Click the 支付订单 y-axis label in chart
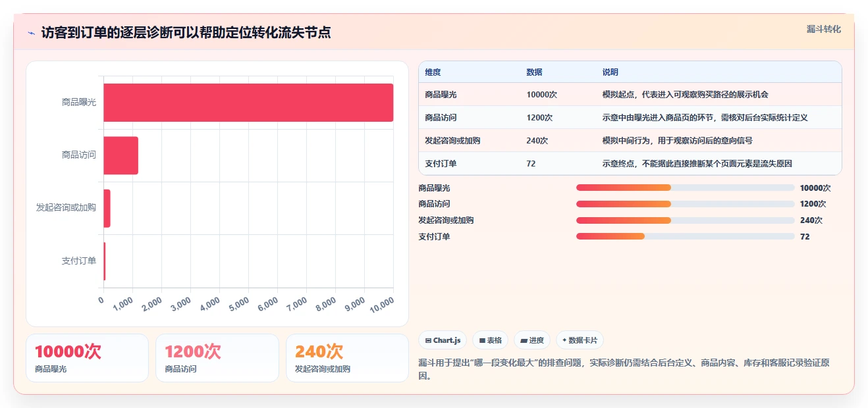This screenshot has height=408, width=868. (x=79, y=261)
